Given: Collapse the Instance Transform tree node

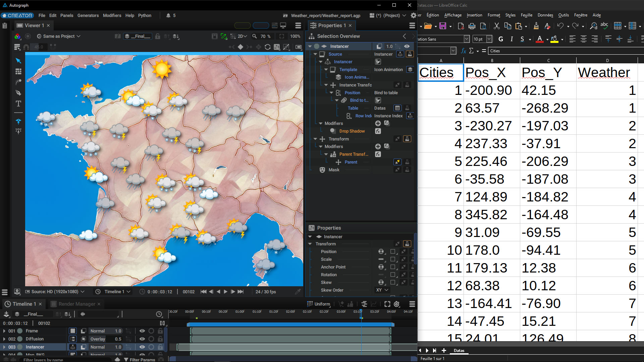Looking at the screenshot, I should tap(326, 85).
